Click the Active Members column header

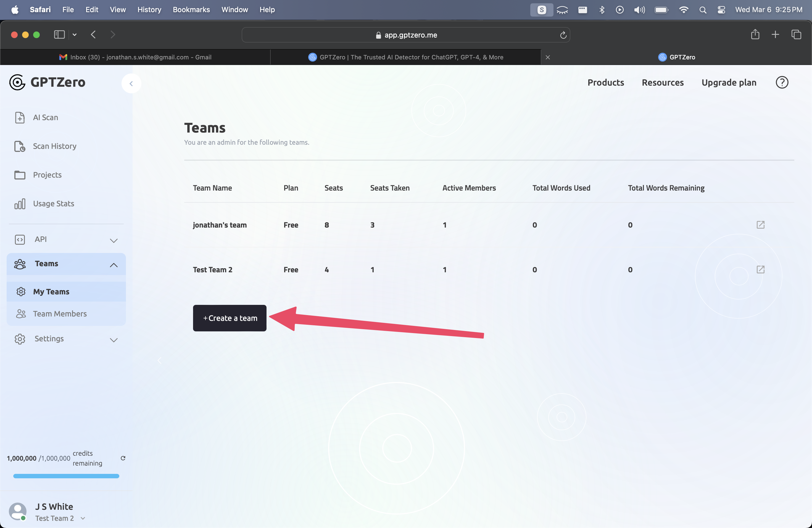point(469,188)
